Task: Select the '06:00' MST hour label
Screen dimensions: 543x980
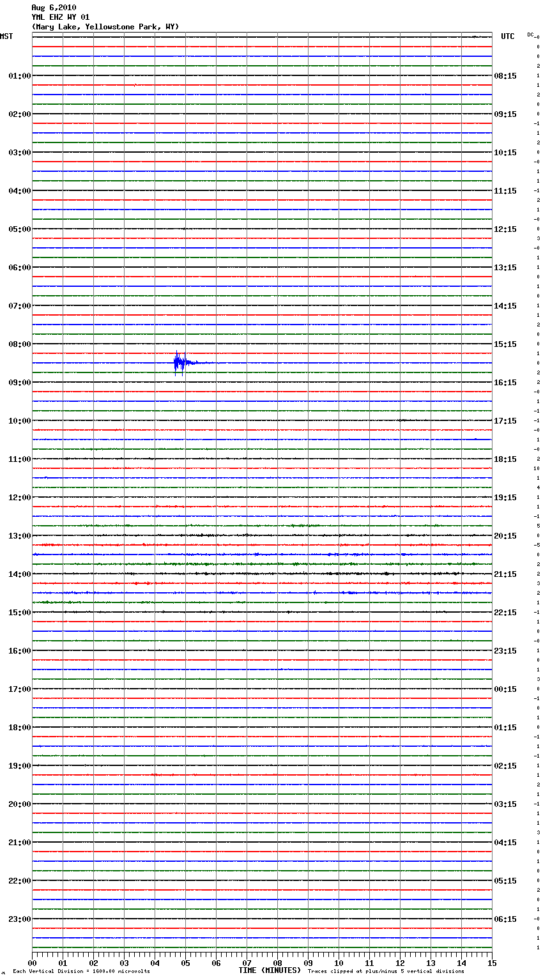Action: [20, 268]
